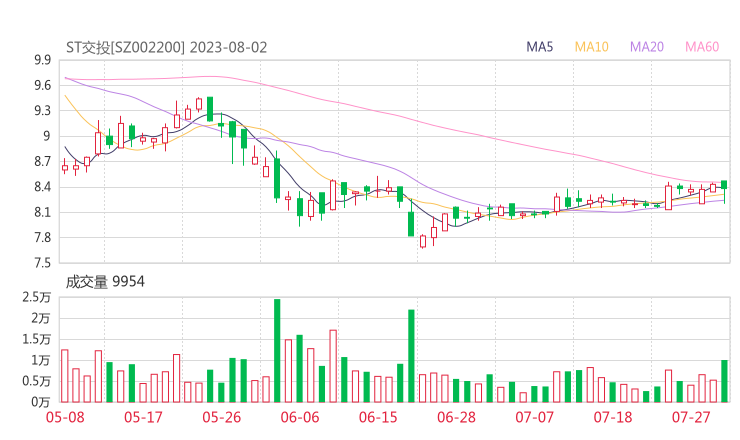Click the 8.7 price axis label

click(42, 162)
